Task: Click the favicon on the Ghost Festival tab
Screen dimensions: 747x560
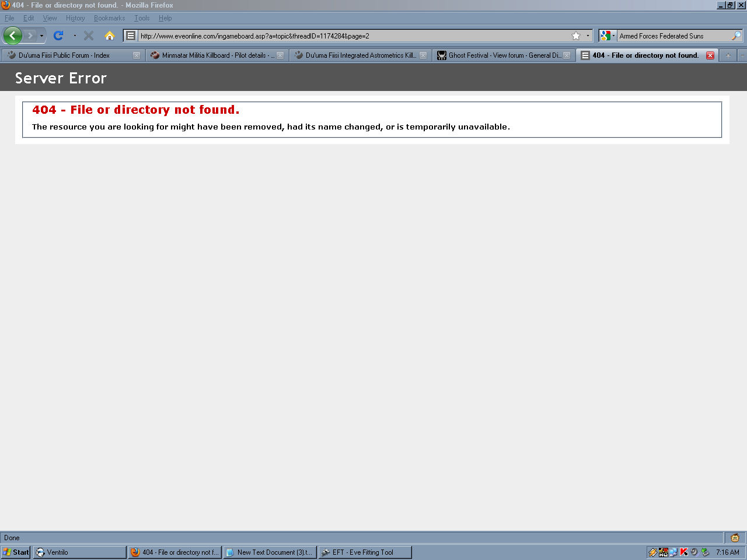Action: [x=442, y=55]
